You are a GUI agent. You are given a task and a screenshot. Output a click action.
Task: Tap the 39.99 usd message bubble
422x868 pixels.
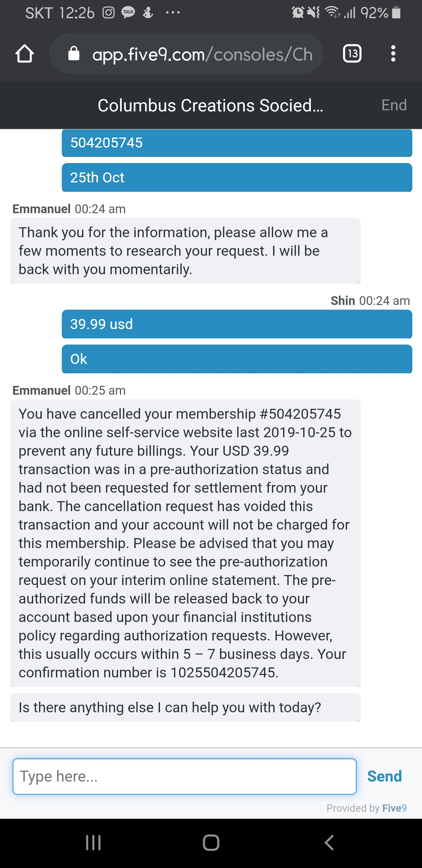pyautogui.click(x=237, y=324)
